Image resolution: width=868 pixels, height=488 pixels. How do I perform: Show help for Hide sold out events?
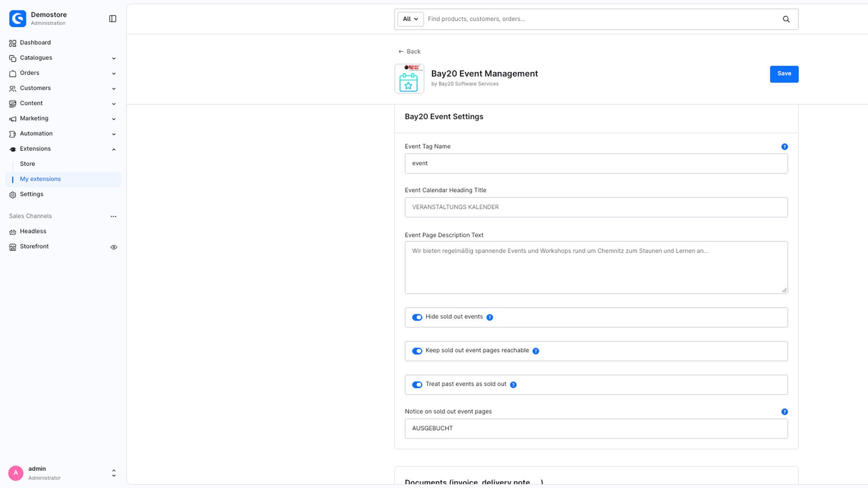tap(490, 317)
